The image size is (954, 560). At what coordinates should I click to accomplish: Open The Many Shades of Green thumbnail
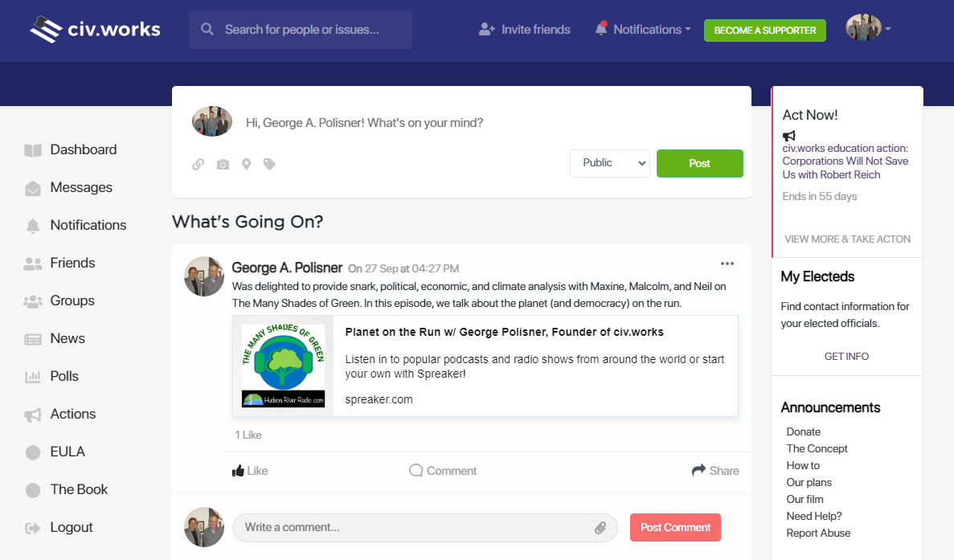(x=283, y=366)
